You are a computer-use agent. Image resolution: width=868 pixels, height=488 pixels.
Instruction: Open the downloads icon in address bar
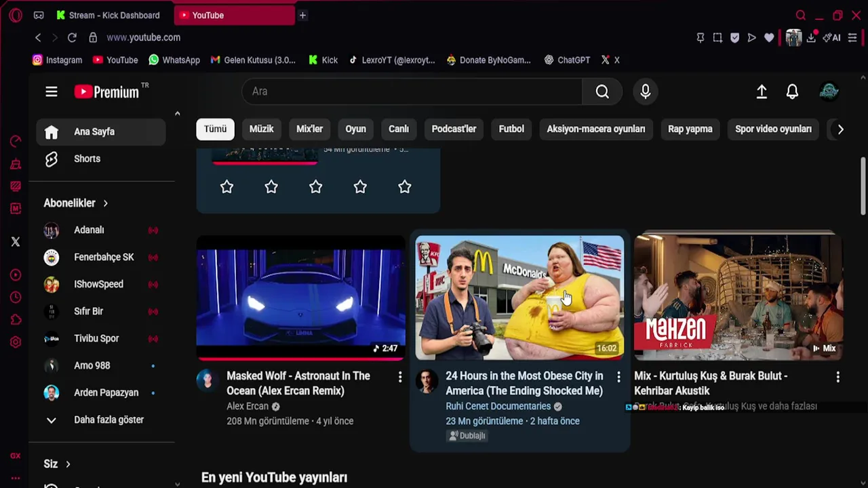pos(811,37)
